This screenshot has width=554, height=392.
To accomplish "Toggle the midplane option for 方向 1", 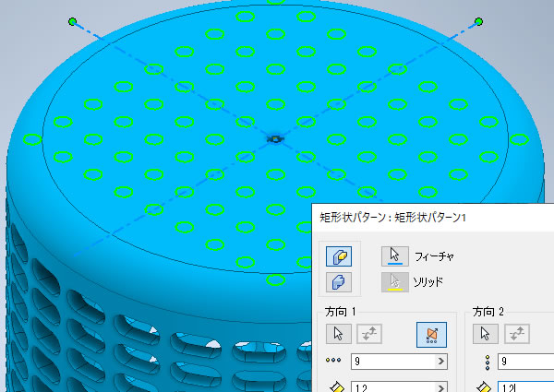I will click(431, 335).
